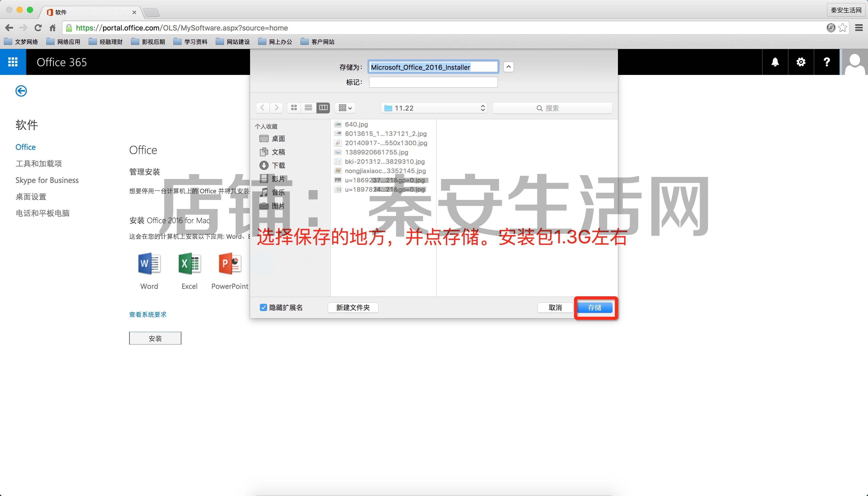868x496 pixels.
Task: Click the 取消 cancel button
Action: pyautogui.click(x=555, y=308)
